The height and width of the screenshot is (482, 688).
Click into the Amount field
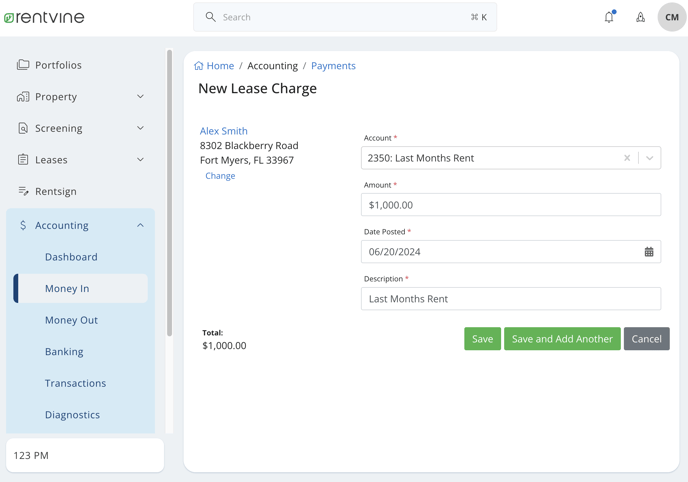[511, 205]
